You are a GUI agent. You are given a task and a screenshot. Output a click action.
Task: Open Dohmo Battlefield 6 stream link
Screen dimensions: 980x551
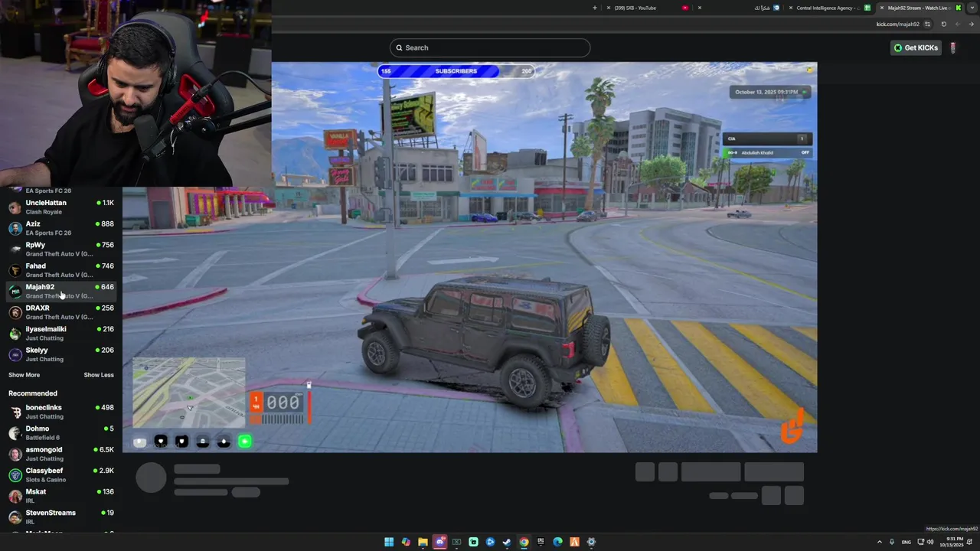coord(61,433)
